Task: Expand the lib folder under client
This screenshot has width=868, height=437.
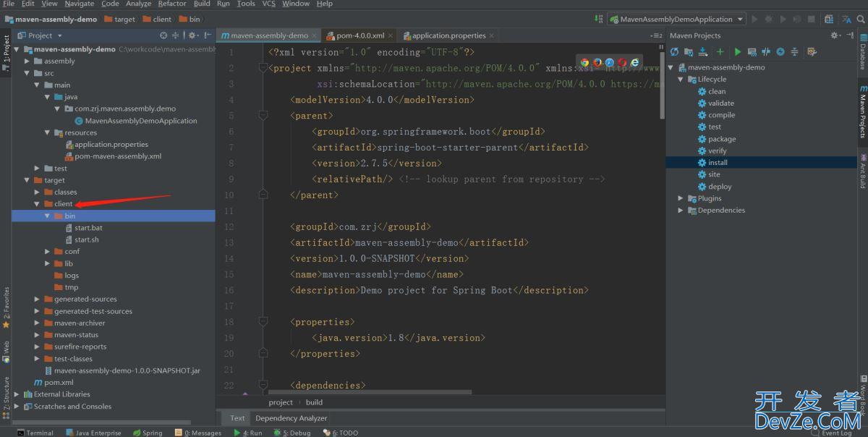Action: (48, 263)
